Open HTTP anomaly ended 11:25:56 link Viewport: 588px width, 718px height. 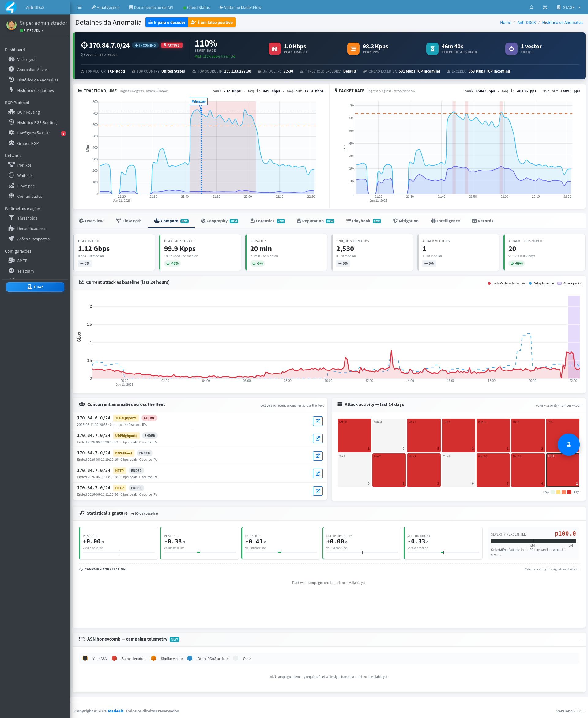click(318, 491)
